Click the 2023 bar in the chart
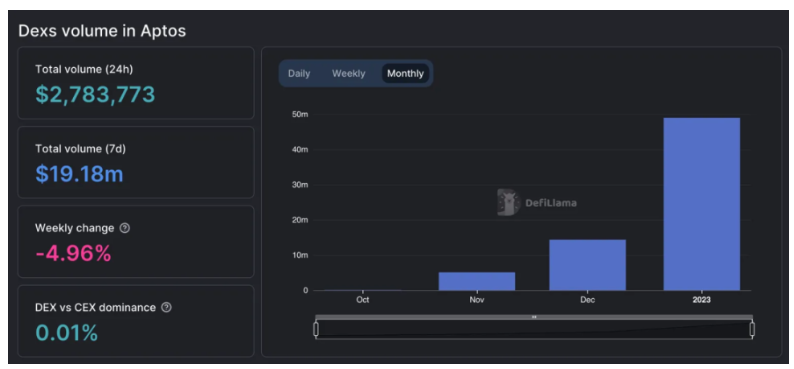Image resolution: width=794 pixels, height=369 pixels. tap(702, 204)
